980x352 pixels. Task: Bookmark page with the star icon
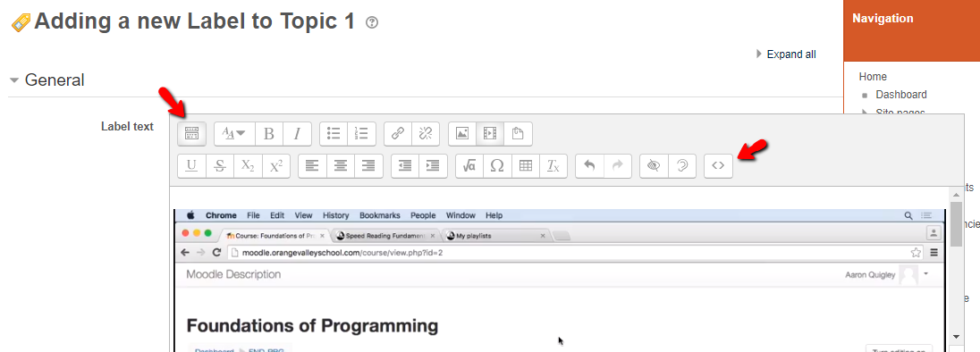click(916, 253)
